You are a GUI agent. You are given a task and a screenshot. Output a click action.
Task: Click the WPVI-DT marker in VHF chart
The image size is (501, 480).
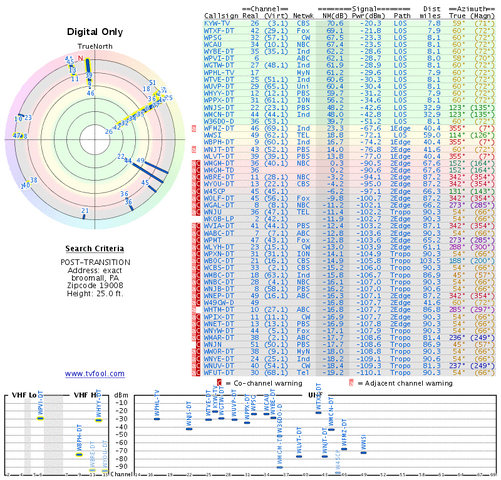[x=40, y=418]
